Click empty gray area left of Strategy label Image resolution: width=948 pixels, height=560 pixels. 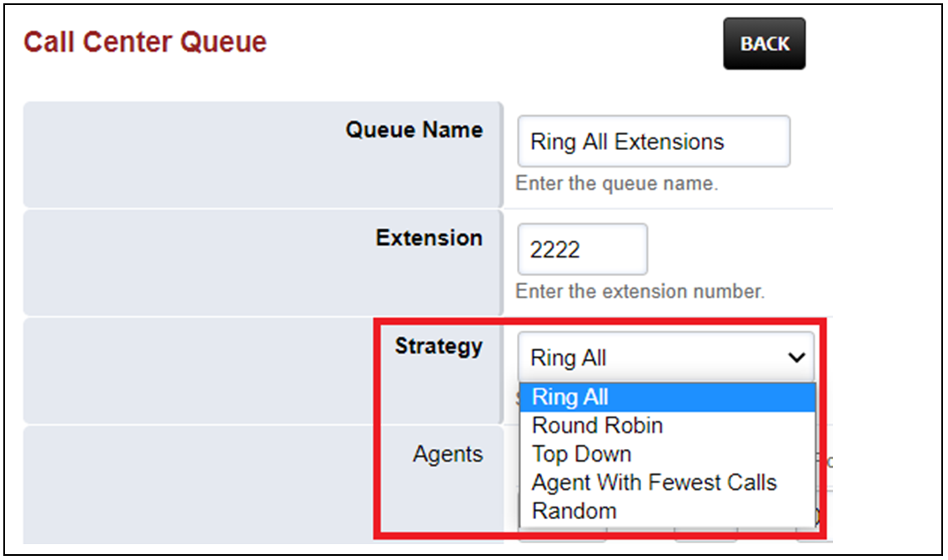click(167, 370)
